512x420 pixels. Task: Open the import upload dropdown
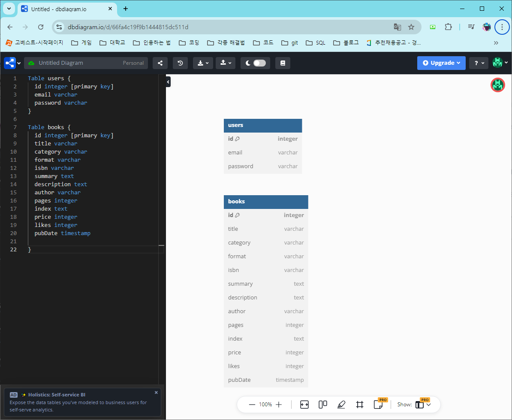[x=226, y=63]
